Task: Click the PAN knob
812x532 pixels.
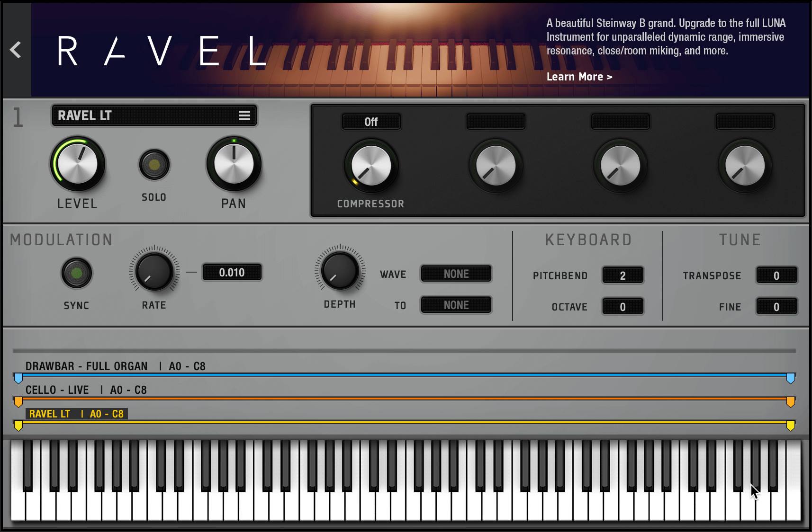Action: (x=234, y=164)
